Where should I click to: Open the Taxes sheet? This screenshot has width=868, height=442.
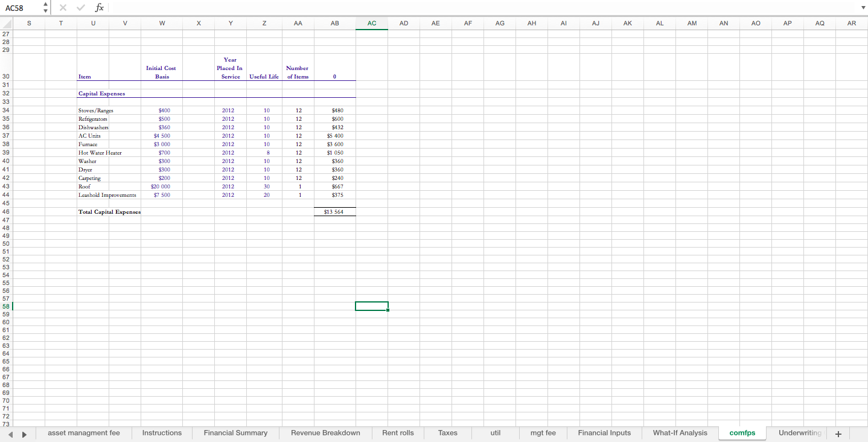(448, 433)
